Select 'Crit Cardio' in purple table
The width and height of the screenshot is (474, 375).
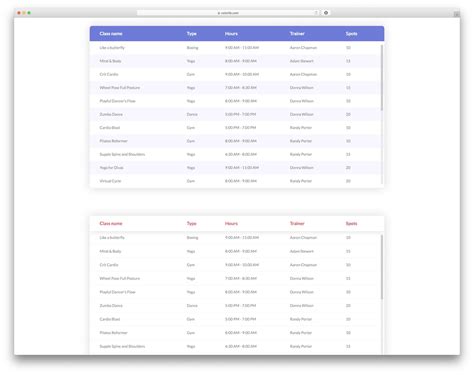(x=109, y=74)
